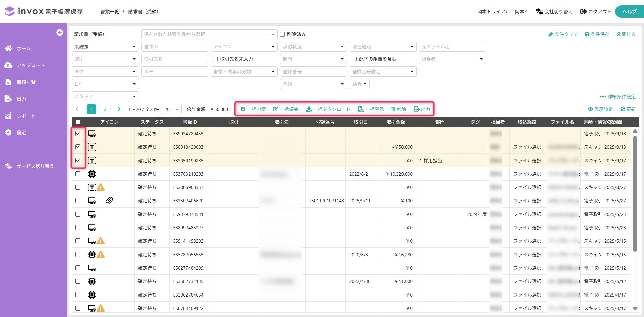Enable the 削除済み checkbox
The image size is (644, 317).
click(282, 34)
